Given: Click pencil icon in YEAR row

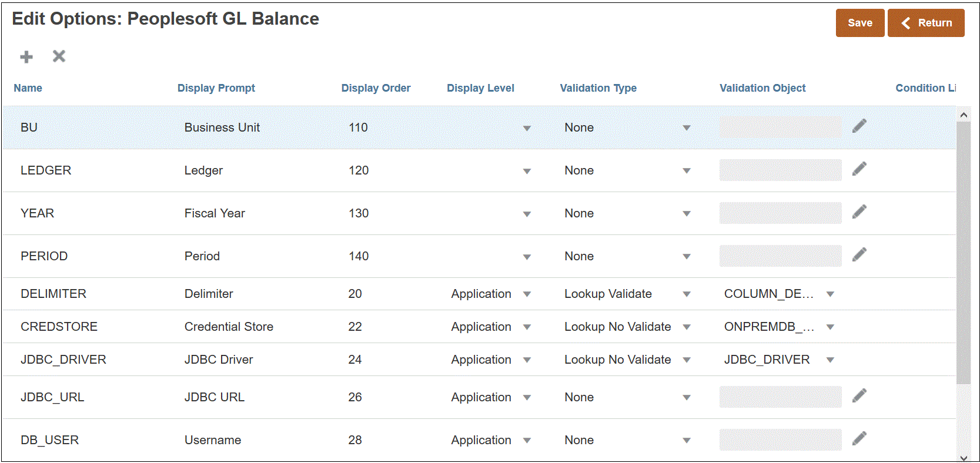Looking at the screenshot, I should pyautogui.click(x=859, y=212).
